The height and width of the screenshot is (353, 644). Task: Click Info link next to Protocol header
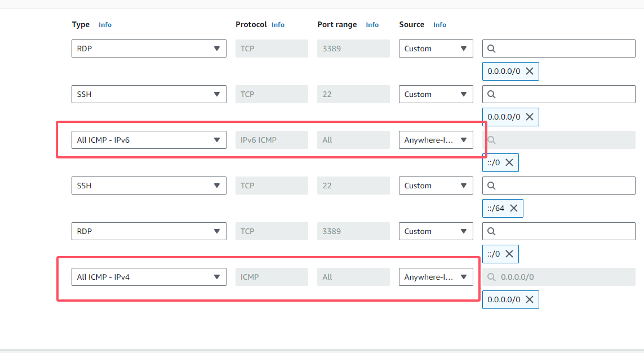(x=278, y=25)
